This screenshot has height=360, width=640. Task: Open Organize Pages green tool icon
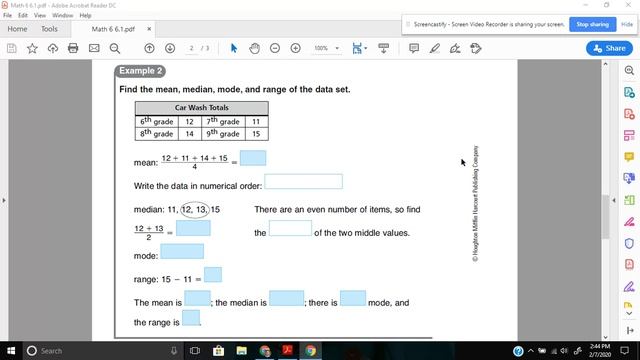coord(629,200)
